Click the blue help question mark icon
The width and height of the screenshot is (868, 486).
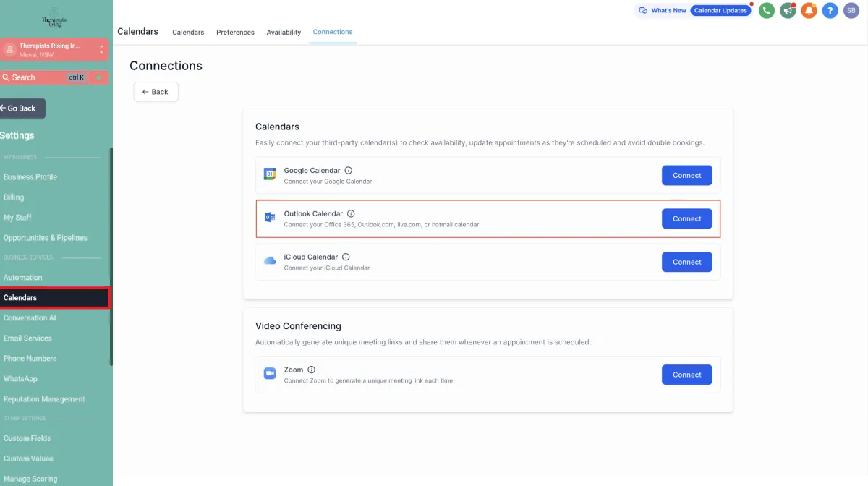click(x=830, y=11)
